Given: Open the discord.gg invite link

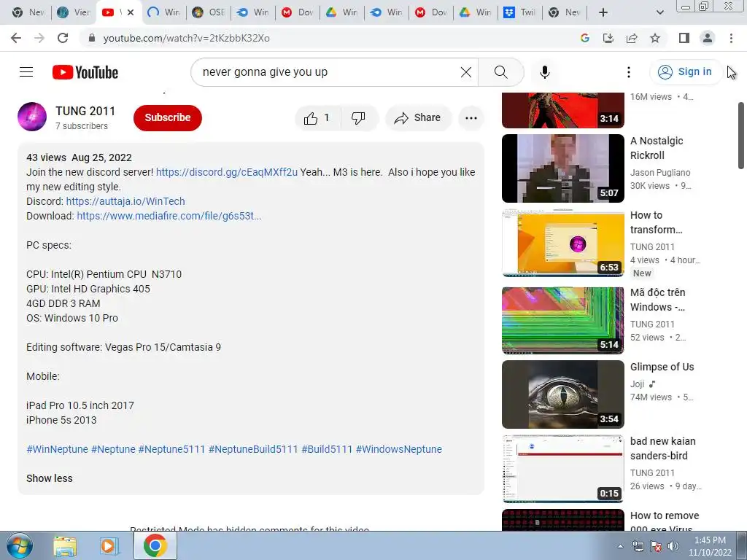Looking at the screenshot, I should 227,172.
